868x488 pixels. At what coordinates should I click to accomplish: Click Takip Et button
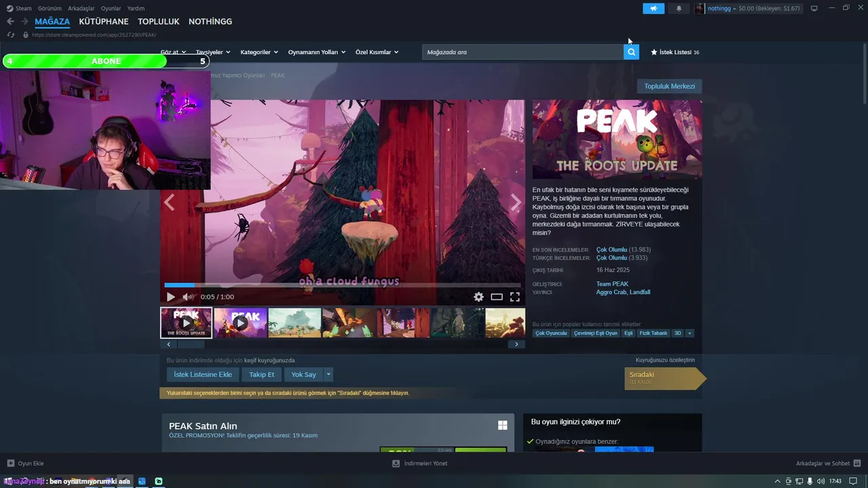coord(262,374)
